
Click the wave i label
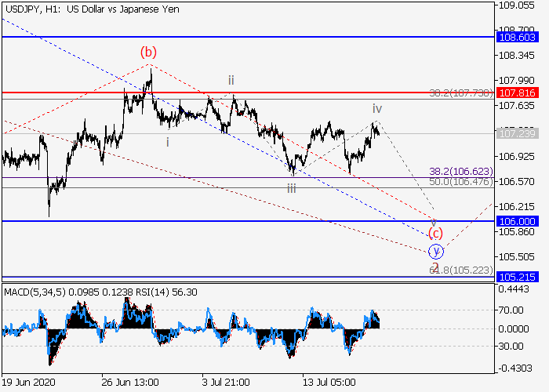[x=166, y=142]
